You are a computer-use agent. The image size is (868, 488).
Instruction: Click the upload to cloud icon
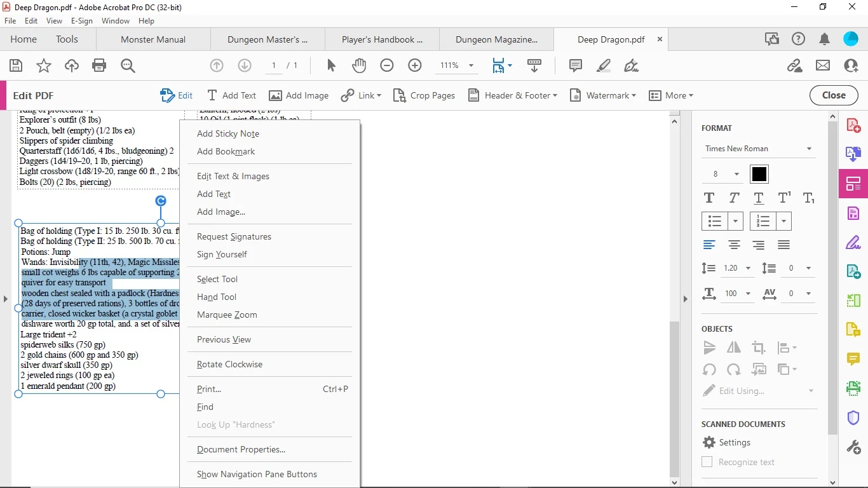click(72, 65)
